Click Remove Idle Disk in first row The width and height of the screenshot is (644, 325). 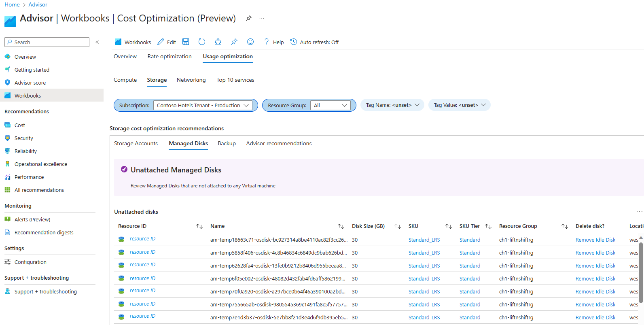pos(595,240)
